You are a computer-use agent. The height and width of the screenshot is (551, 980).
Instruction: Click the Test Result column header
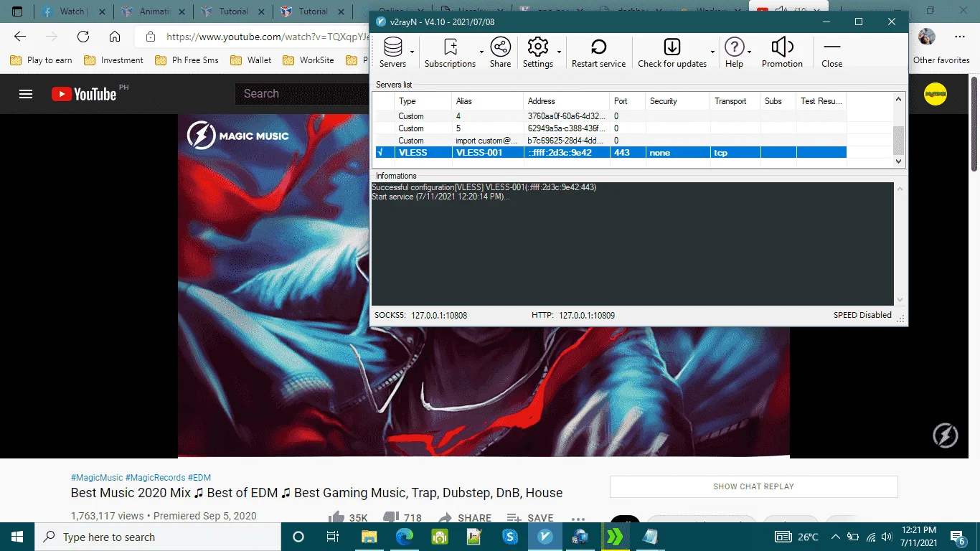pos(821,101)
